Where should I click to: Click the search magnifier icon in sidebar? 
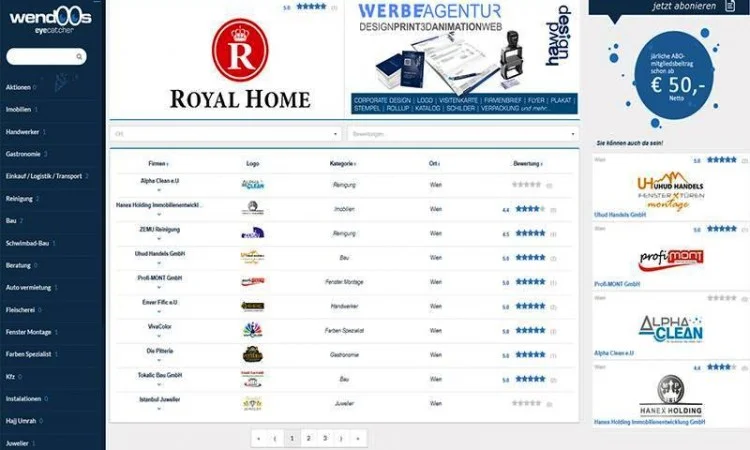point(79,57)
